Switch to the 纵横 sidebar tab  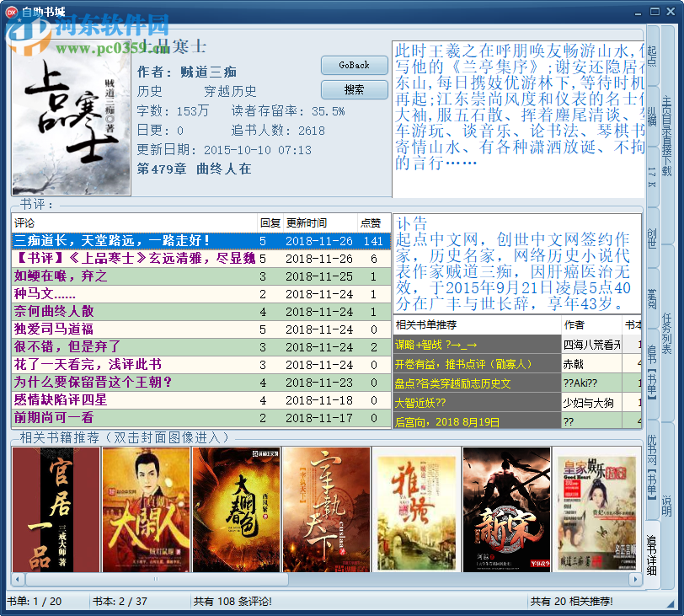point(650,113)
